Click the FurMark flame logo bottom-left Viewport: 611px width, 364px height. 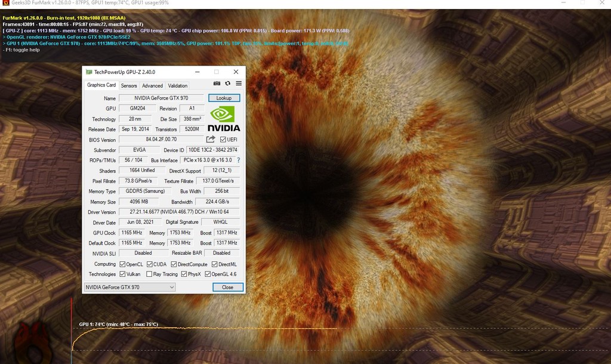click(33, 346)
